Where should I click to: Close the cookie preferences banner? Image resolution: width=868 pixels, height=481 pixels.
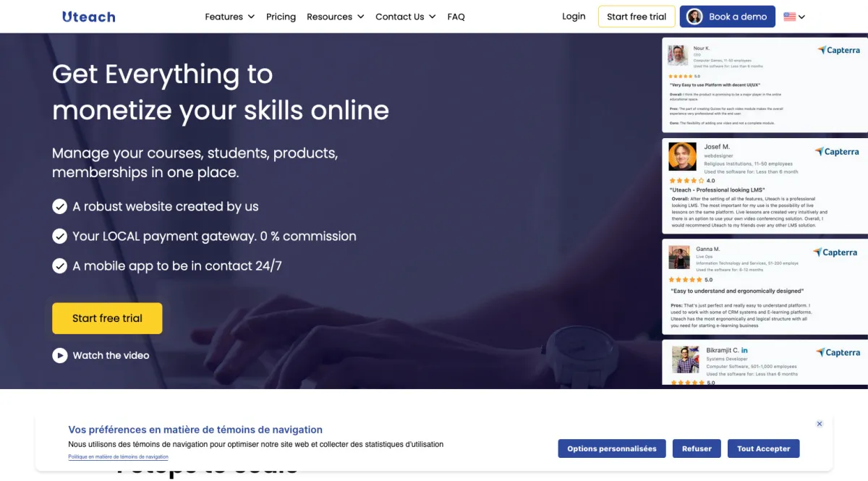(820, 424)
